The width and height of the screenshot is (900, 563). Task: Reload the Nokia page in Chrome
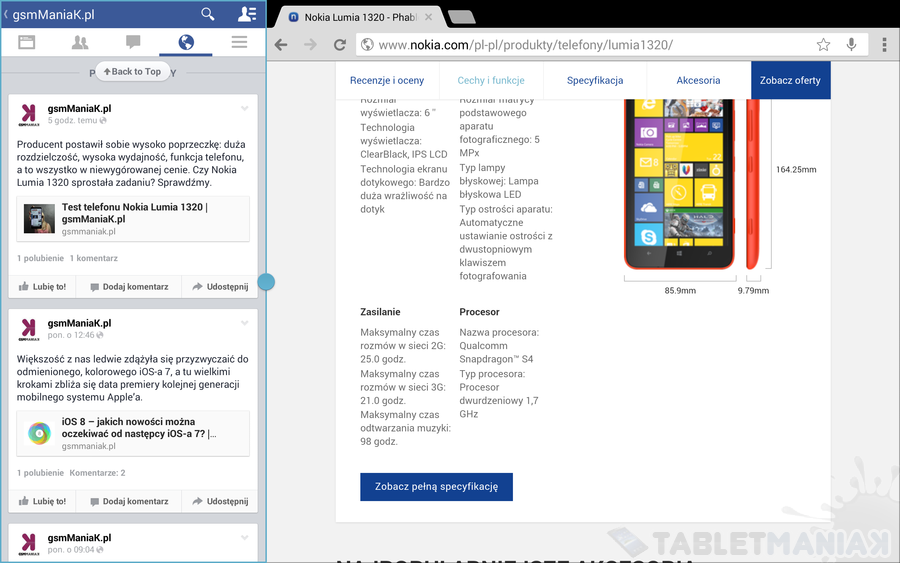coord(340,45)
